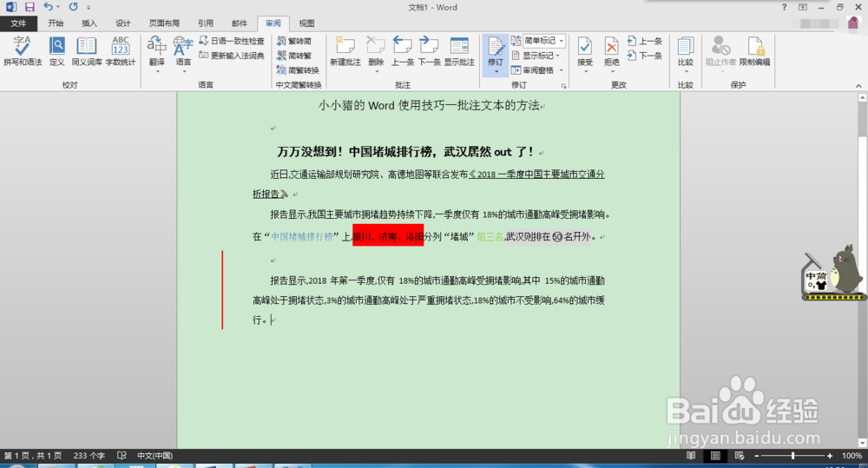Open the Thesaurus (同义词库)

86,51
